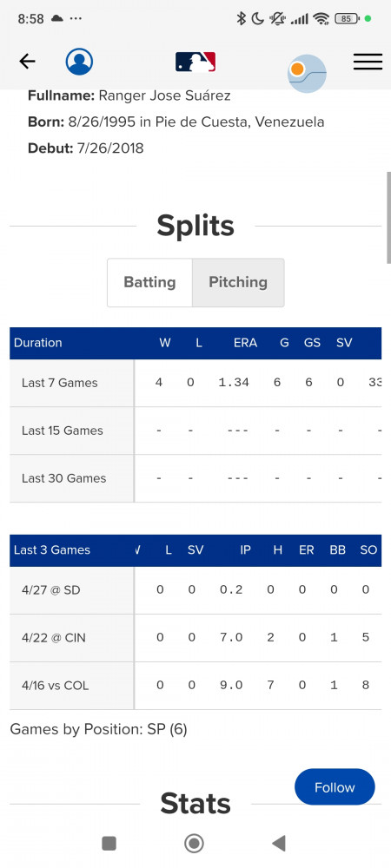Open the user profile icon

[79, 62]
